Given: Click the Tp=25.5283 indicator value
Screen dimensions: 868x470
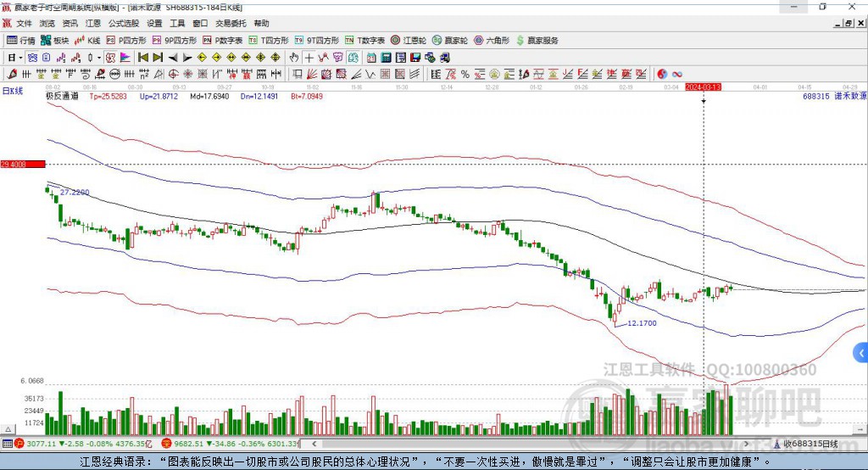Looking at the screenshot, I should (x=108, y=96).
